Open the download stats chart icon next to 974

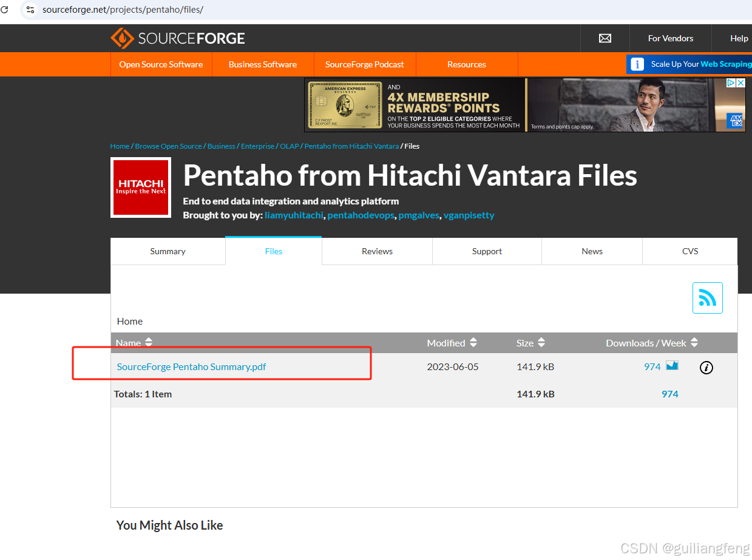coord(672,365)
